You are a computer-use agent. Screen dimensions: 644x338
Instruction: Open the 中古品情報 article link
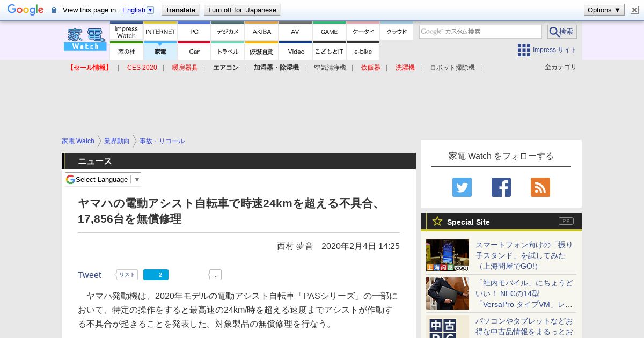[524, 327]
